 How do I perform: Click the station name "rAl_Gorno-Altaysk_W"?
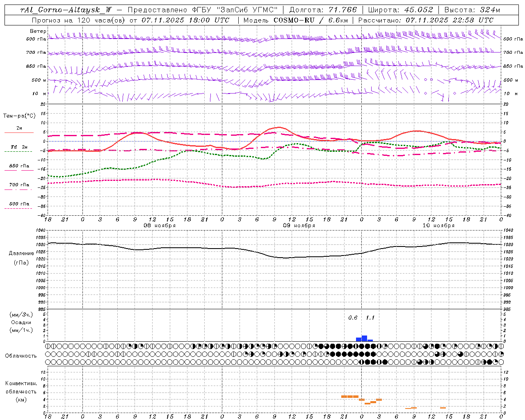66,10
